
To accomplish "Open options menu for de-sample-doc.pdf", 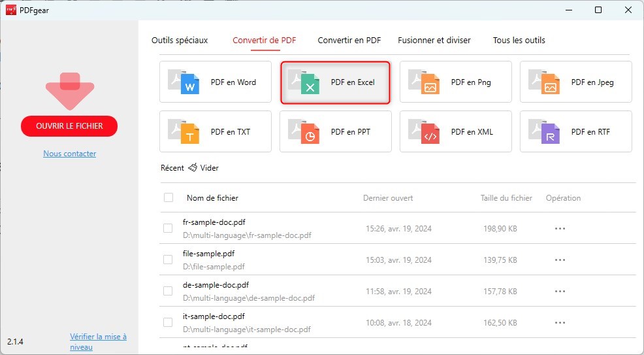I will [x=560, y=292].
